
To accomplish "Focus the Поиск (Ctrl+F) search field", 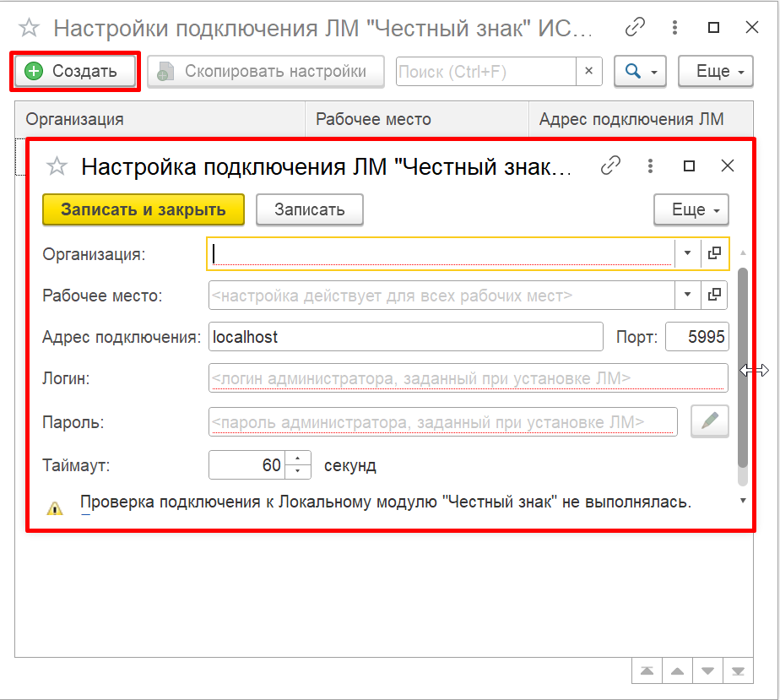I will (x=486, y=72).
